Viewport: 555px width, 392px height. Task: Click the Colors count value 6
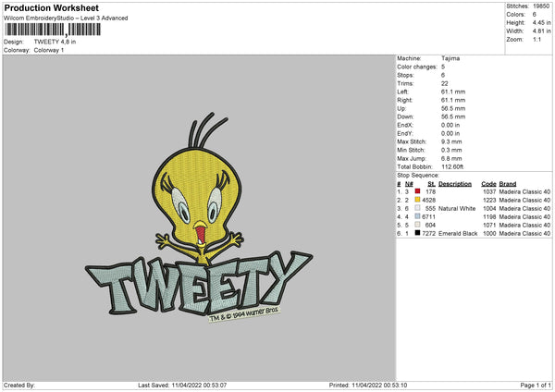(535, 15)
